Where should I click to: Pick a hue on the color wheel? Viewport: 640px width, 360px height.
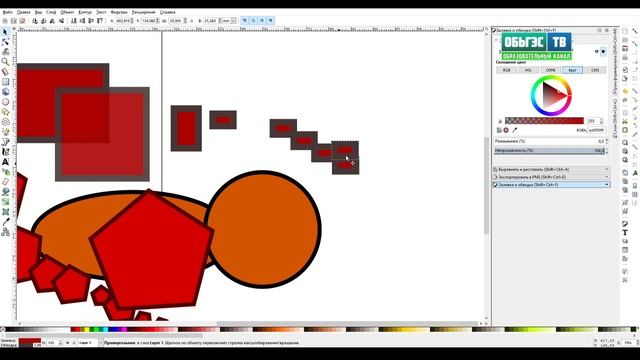pyautogui.click(x=551, y=96)
